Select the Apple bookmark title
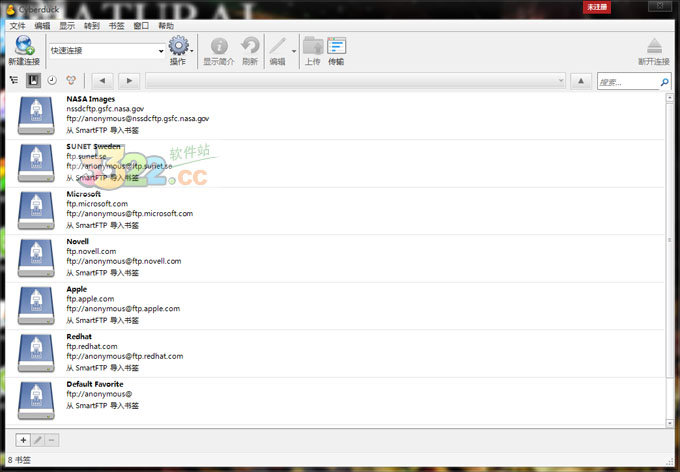 (77, 289)
